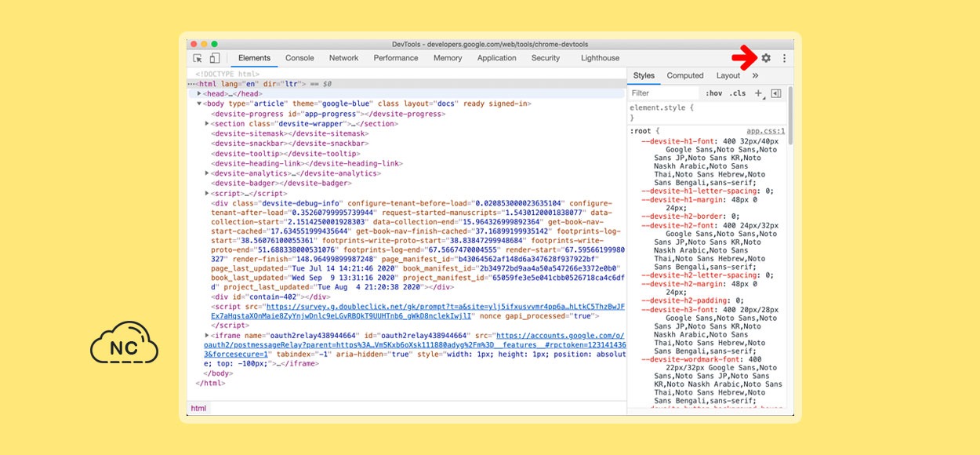Select the html lang="en" node
Screen dimensions: 980x455
405,84
